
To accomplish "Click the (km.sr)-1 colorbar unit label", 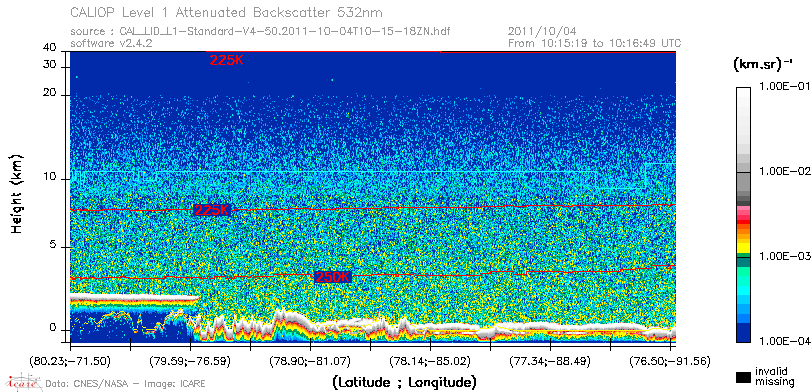I will (763, 64).
